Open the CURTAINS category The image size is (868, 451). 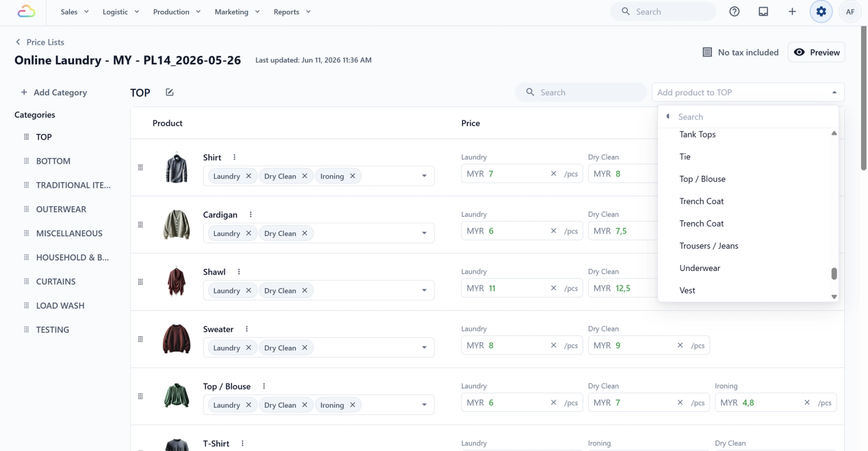[56, 281]
